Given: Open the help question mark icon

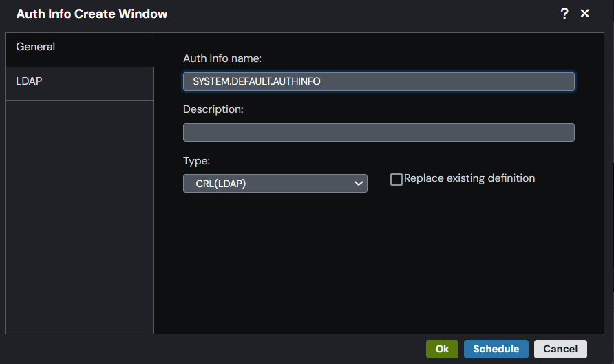Looking at the screenshot, I should click(564, 13).
